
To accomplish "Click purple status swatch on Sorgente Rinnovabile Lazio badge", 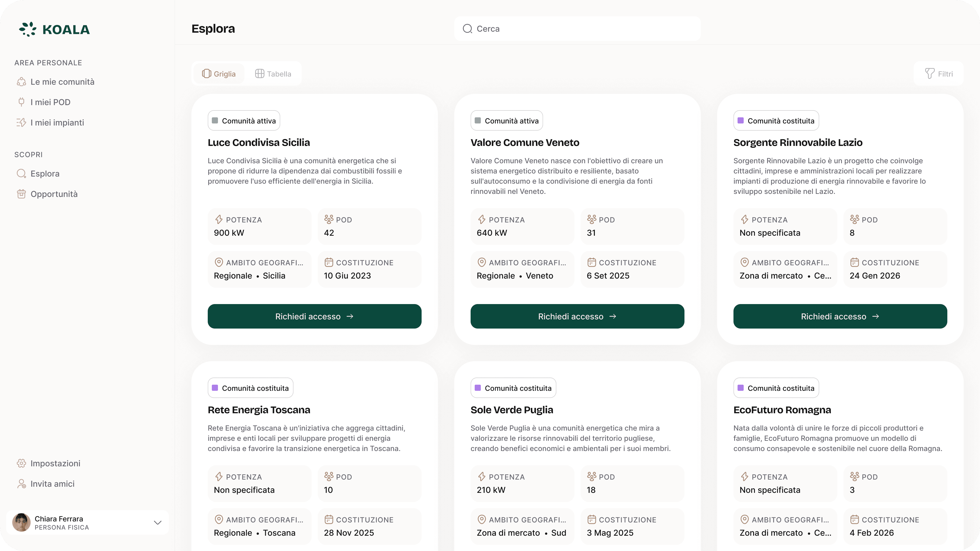I will [x=741, y=121].
